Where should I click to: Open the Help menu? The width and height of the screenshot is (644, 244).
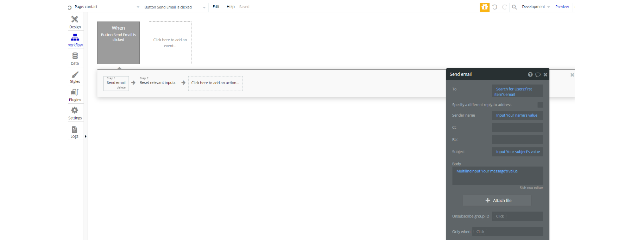(x=231, y=7)
